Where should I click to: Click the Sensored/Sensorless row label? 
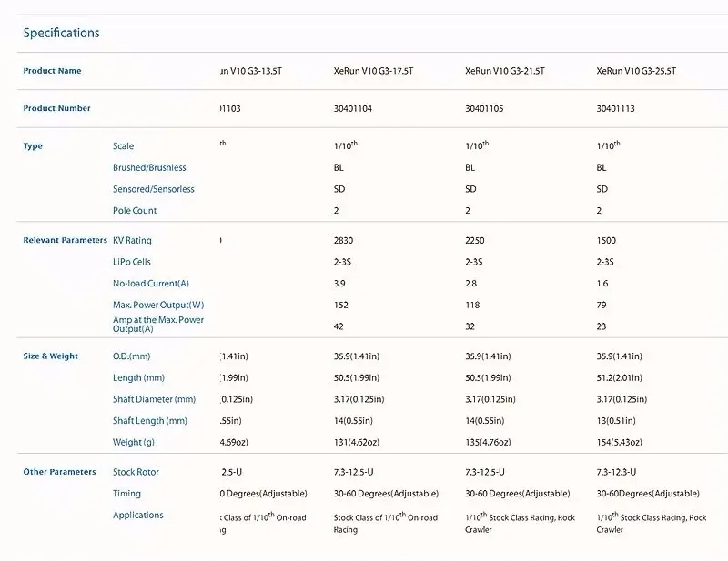pyautogui.click(x=153, y=189)
